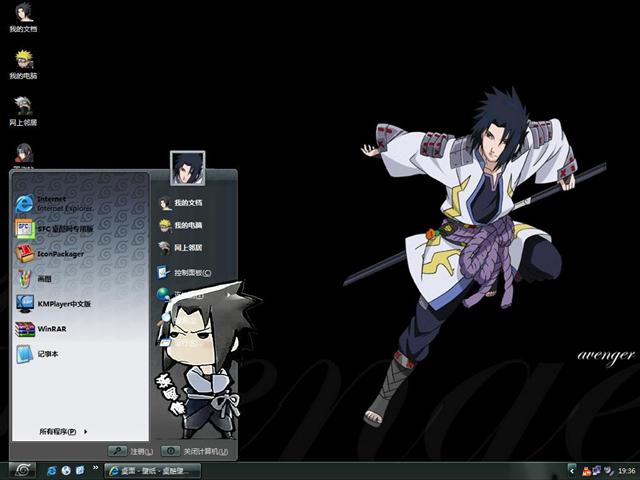Image resolution: width=640 pixels, height=480 pixels.
Task: Click the show desktop quick launch icon
Action: (80, 470)
